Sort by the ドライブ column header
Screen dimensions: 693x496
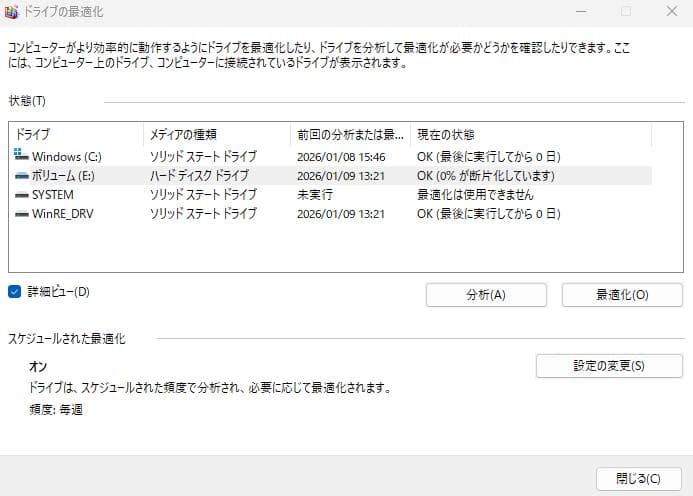click(x=76, y=134)
